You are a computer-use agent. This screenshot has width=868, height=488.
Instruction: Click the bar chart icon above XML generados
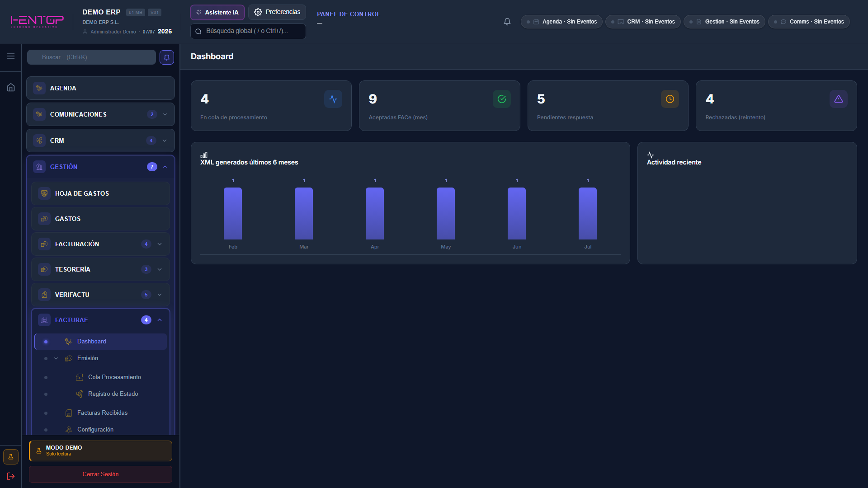(204, 155)
